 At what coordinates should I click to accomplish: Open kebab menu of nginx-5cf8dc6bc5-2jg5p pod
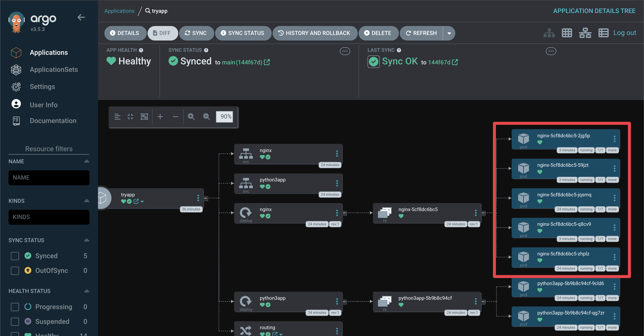(x=614, y=139)
